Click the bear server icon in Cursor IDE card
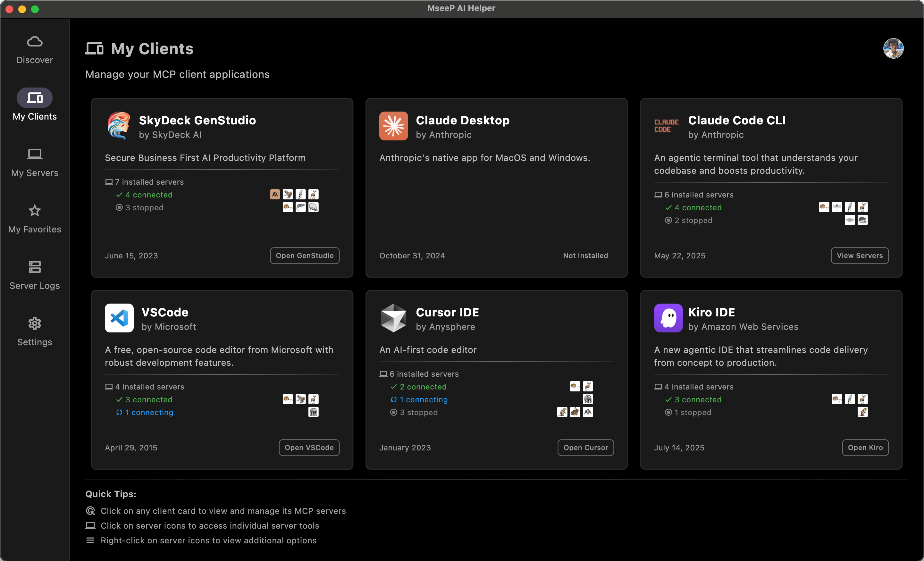 pos(588,399)
